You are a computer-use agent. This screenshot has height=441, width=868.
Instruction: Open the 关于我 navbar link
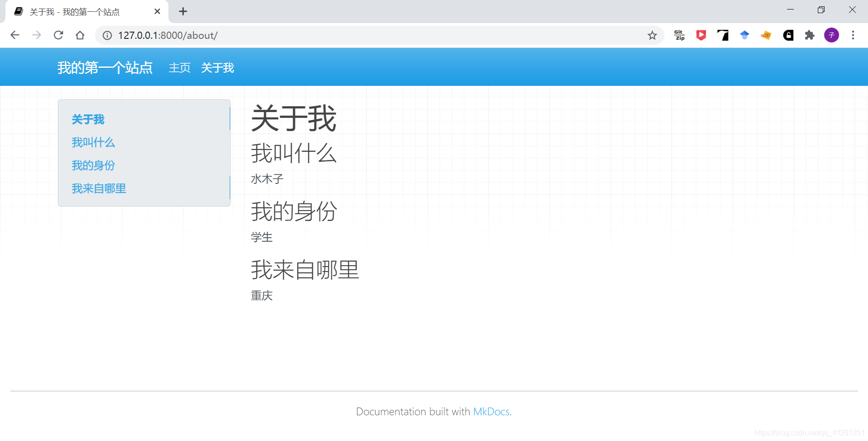pyautogui.click(x=217, y=68)
